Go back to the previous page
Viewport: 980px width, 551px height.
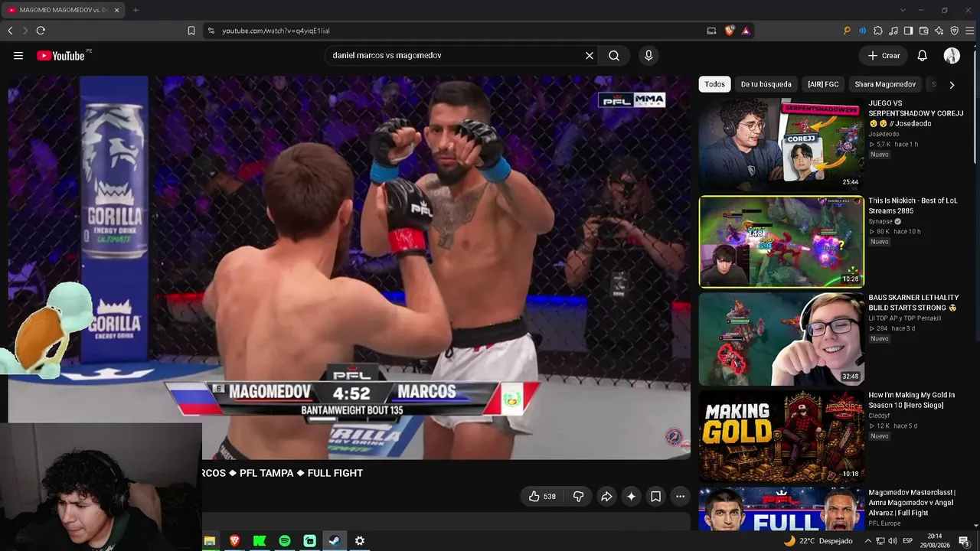tap(10, 31)
